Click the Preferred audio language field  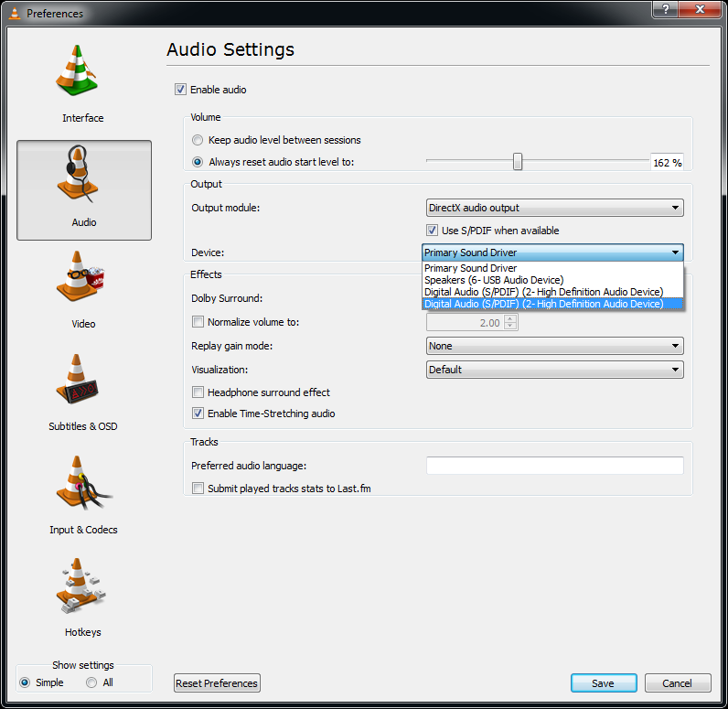tap(554, 466)
